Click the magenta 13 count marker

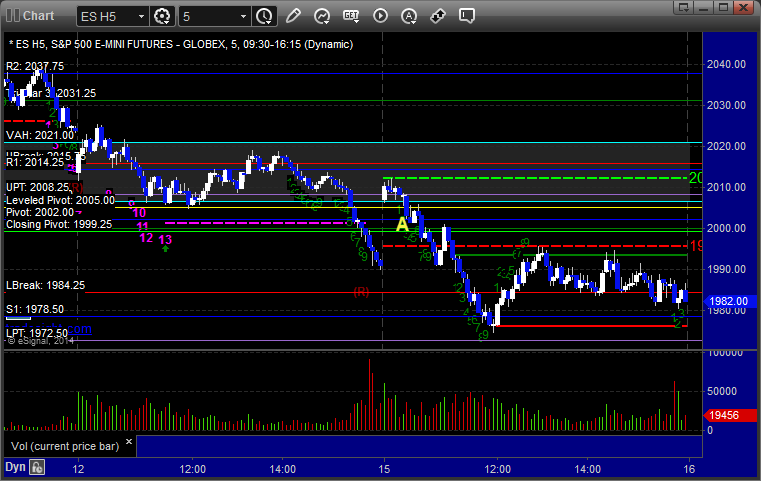click(165, 239)
